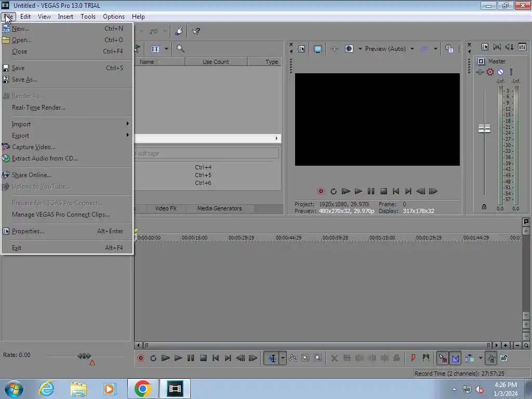
Task: Open the Edit menu
Action: 25,17
